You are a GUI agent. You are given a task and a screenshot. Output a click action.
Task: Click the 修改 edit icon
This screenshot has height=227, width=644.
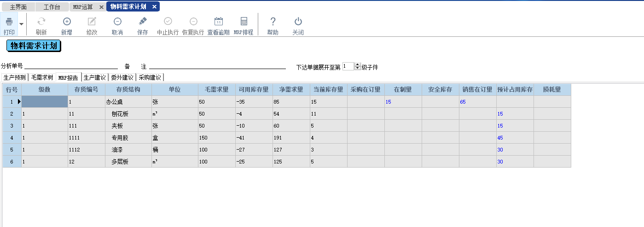click(92, 21)
